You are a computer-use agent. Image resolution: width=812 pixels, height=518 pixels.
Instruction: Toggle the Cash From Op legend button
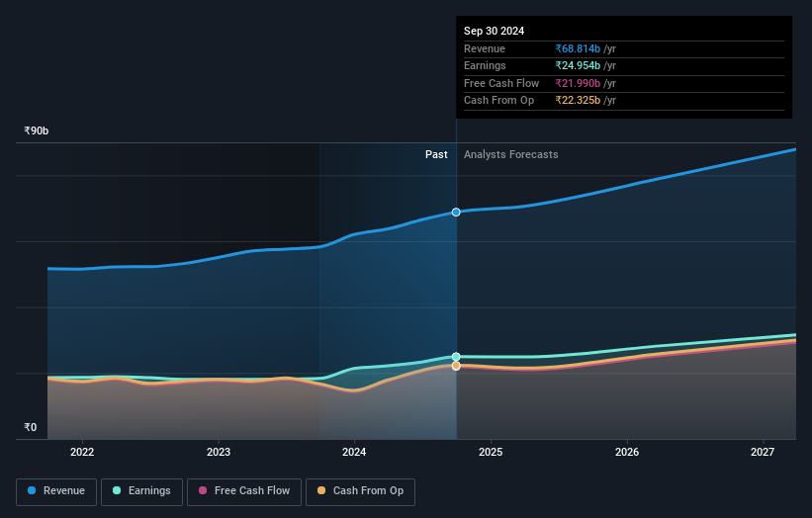coord(360,491)
